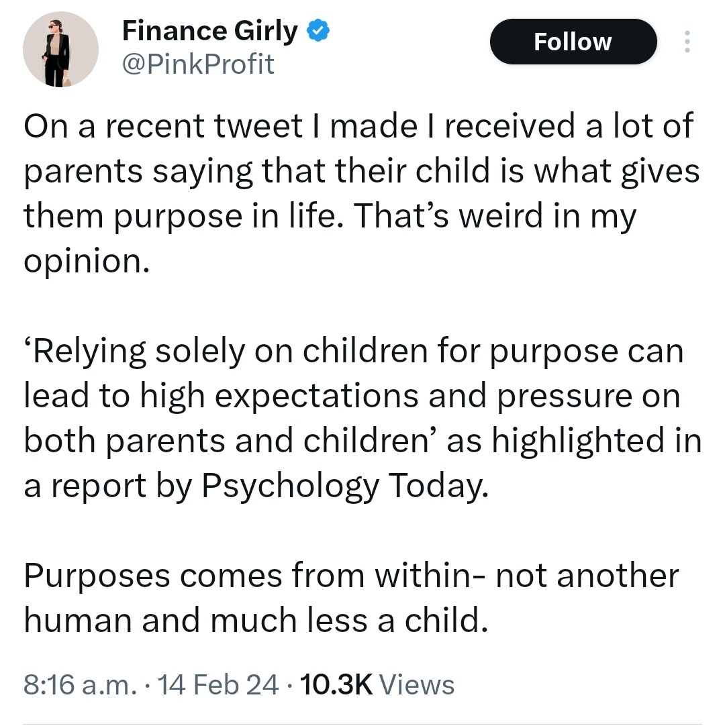Click the line starting 'On a recent tweet'
The height and width of the screenshot is (728, 725).
point(358,126)
